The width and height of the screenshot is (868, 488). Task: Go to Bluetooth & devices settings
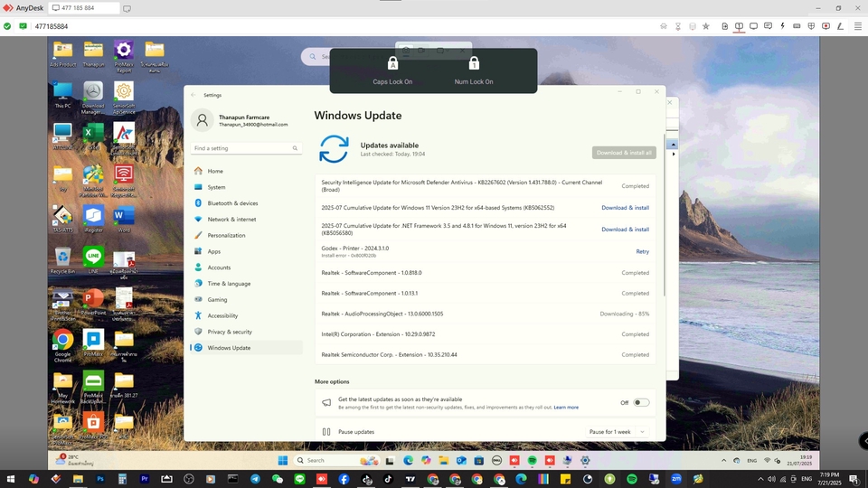click(232, 203)
